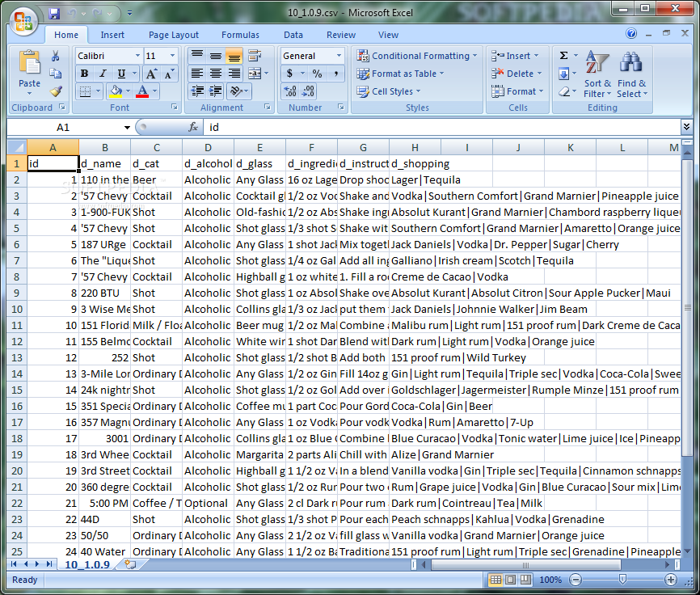
Task: Zoom in with plus button
Action: coord(671,580)
